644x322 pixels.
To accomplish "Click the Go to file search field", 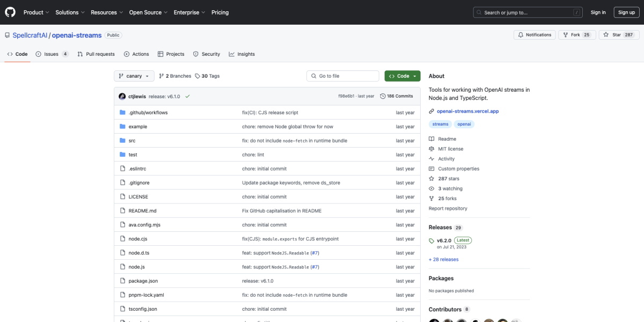I will tap(342, 76).
